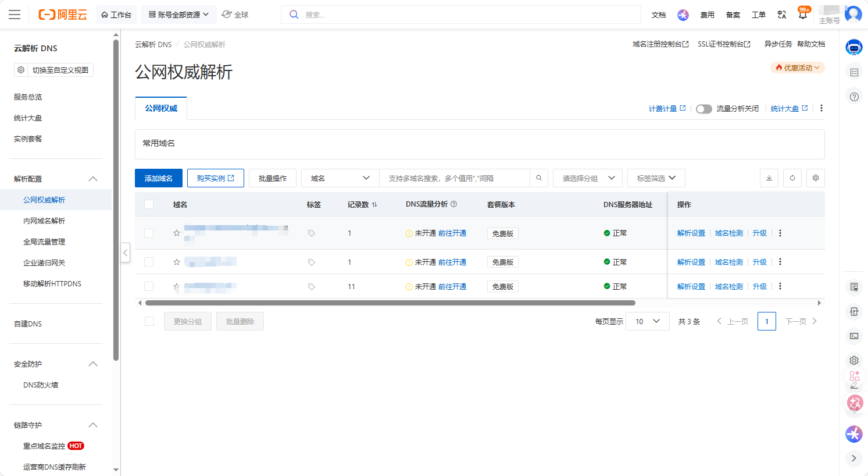Click tag icon of 11-record domain row

click(x=312, y=286)
